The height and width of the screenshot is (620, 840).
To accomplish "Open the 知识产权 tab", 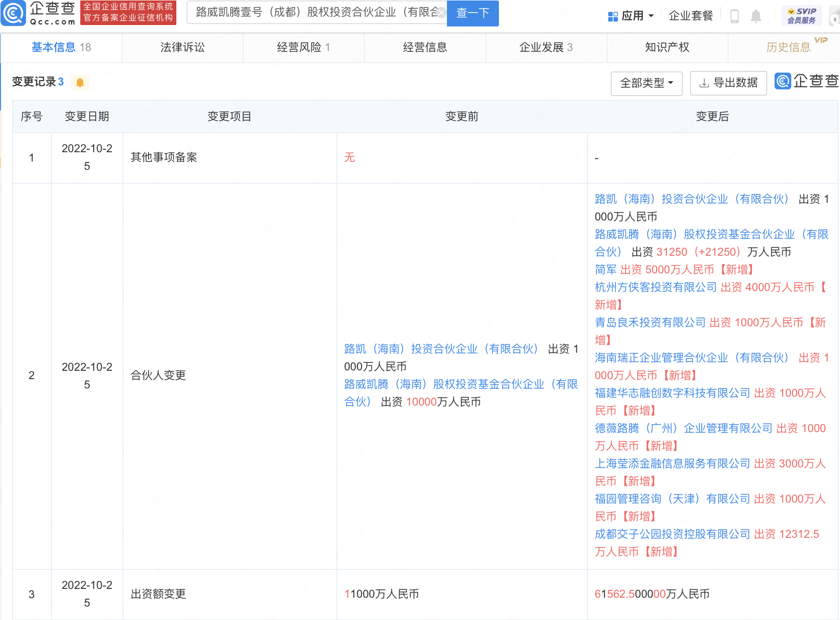I will [x=667, y=47].
